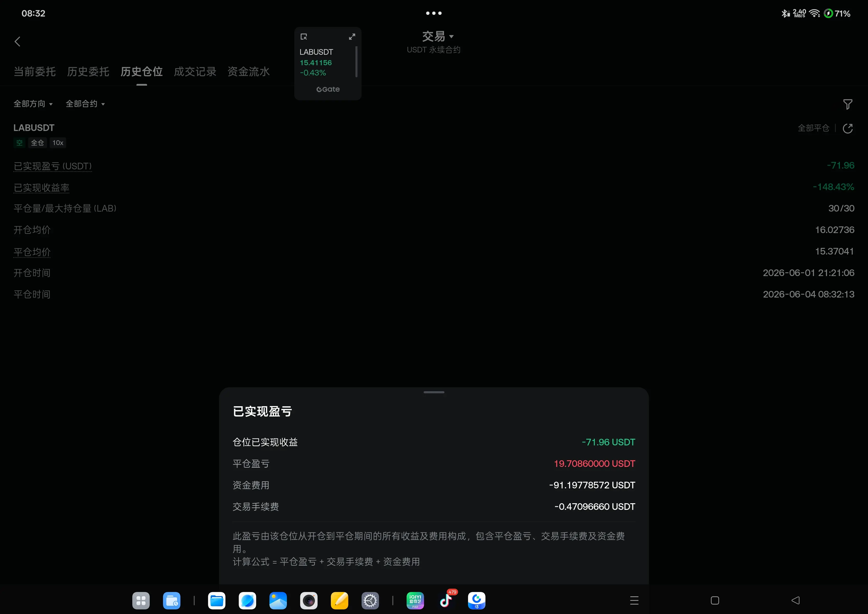This screenshot has height=614, width=868.
Task: Tap the 08:32 clock in status bar
Action: pos(33,14)
